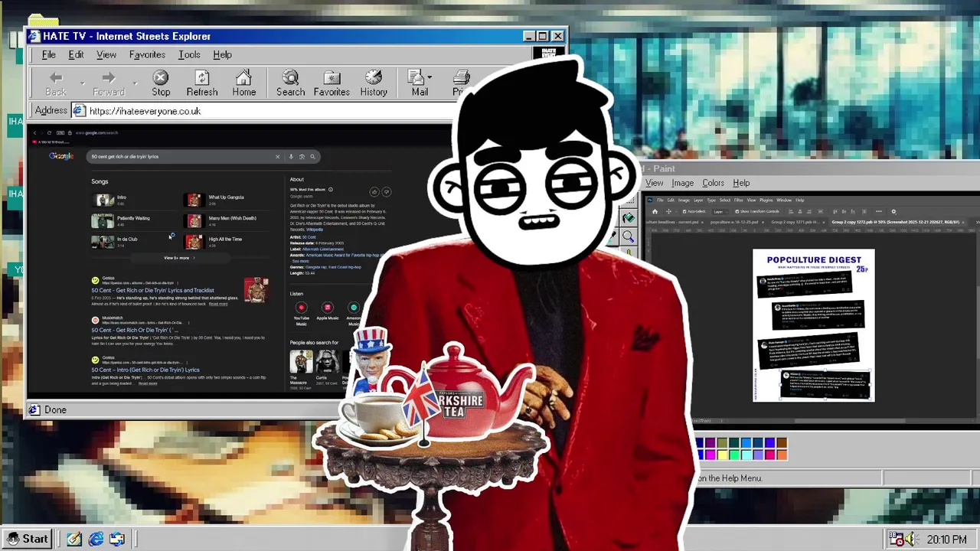Open the Help menu in Paint
Screen dimensions: 980x551
coord(741,183)
